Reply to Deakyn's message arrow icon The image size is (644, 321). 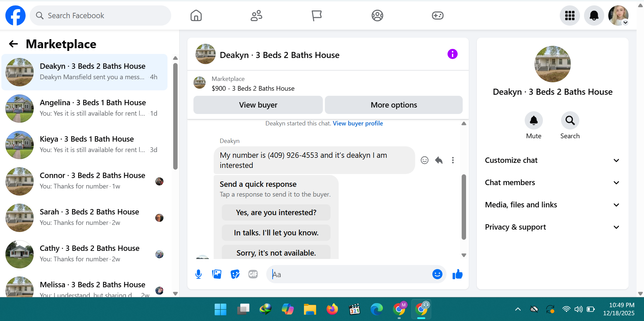[x=439, y=160]
